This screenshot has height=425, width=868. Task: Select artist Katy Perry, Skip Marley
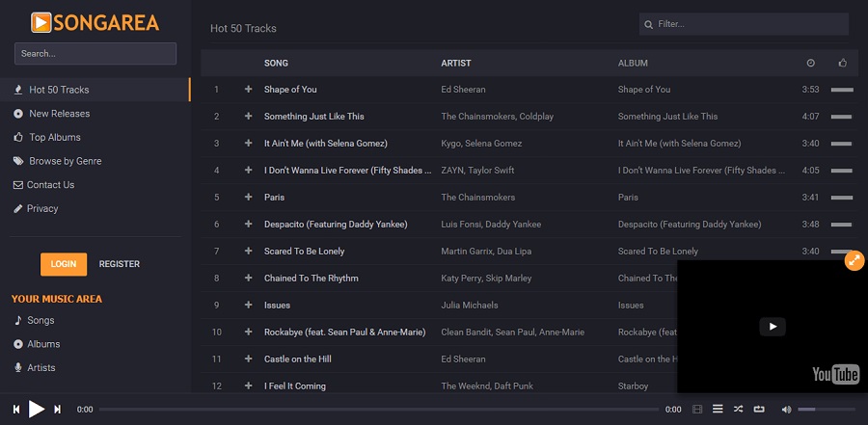click(x=486, y=278)
